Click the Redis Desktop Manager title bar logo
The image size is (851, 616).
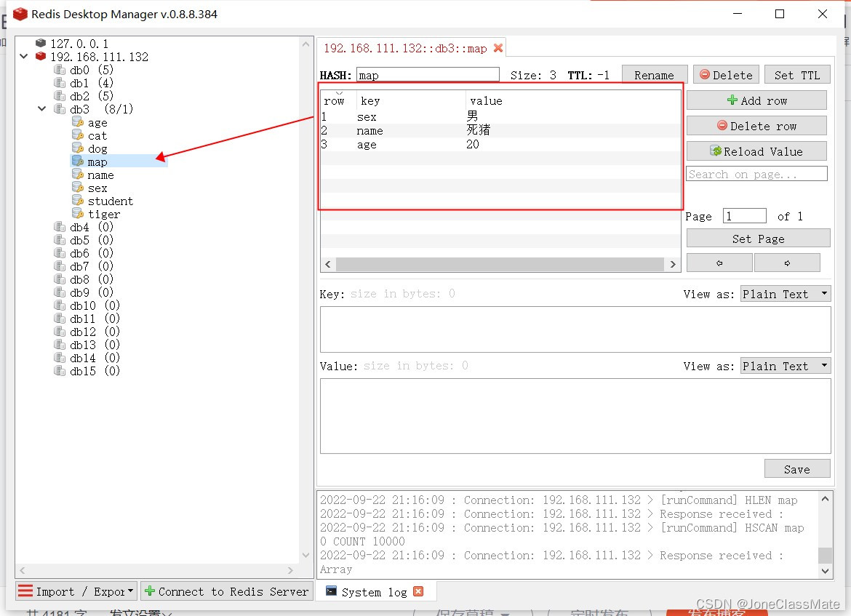coord(20,14)
